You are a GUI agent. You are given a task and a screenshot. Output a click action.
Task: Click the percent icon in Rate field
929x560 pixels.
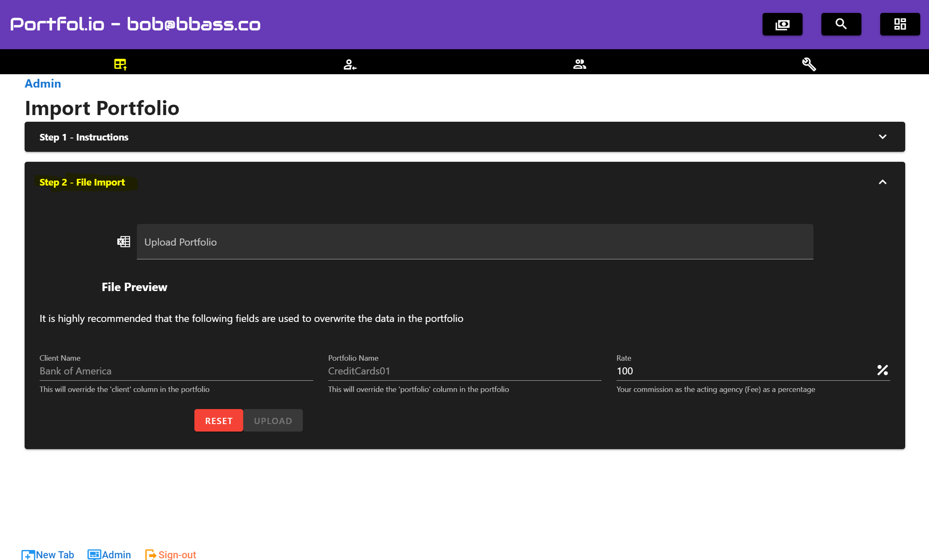click(882, 370)
